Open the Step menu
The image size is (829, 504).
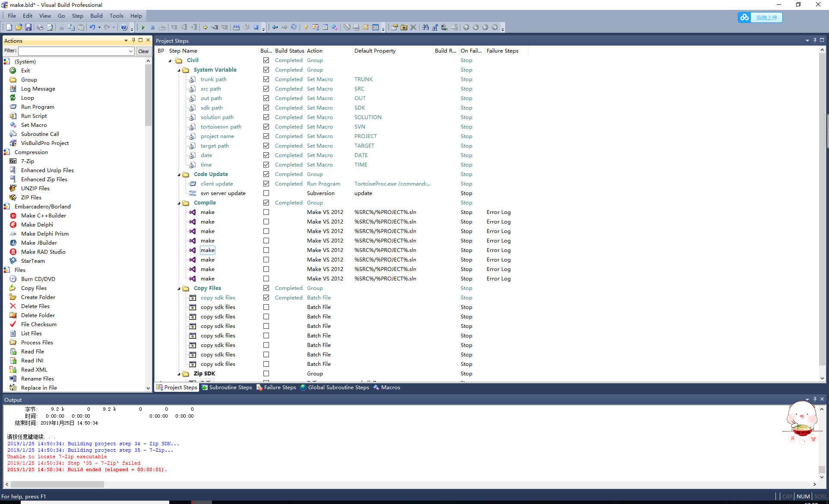click(78, 16)
